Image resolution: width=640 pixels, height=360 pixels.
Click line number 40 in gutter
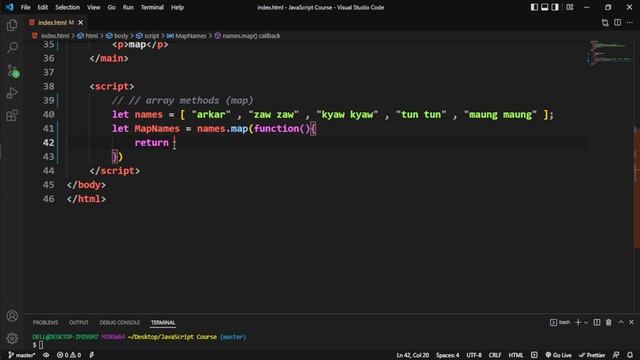tap(49, 115)
